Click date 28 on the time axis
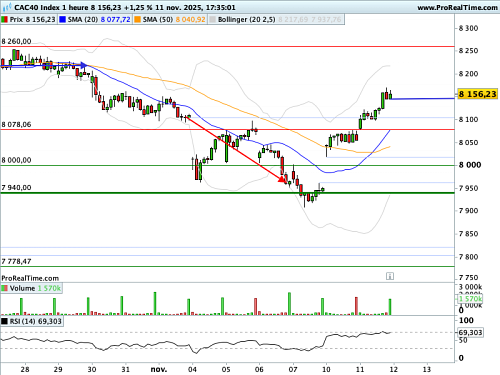 [x=25, y=369]
